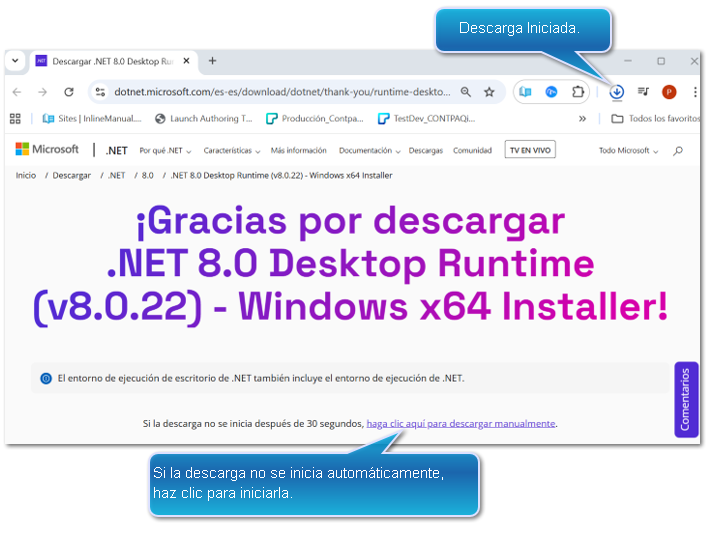This screenshot has height=560, width=709.
Task: Go to Inicio breadcrumb
Action: (26, 176)
